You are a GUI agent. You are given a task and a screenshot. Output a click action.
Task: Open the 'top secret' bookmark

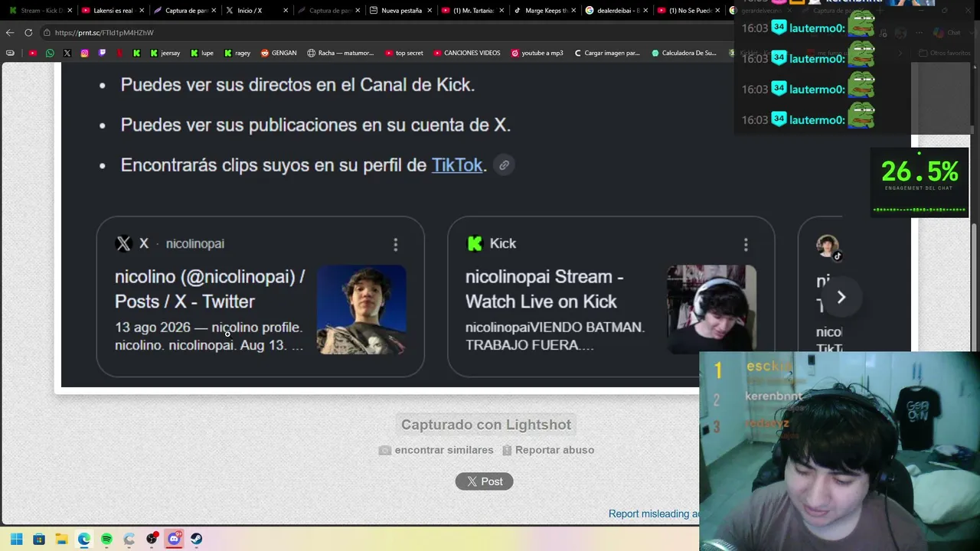(x=404, y=53)
